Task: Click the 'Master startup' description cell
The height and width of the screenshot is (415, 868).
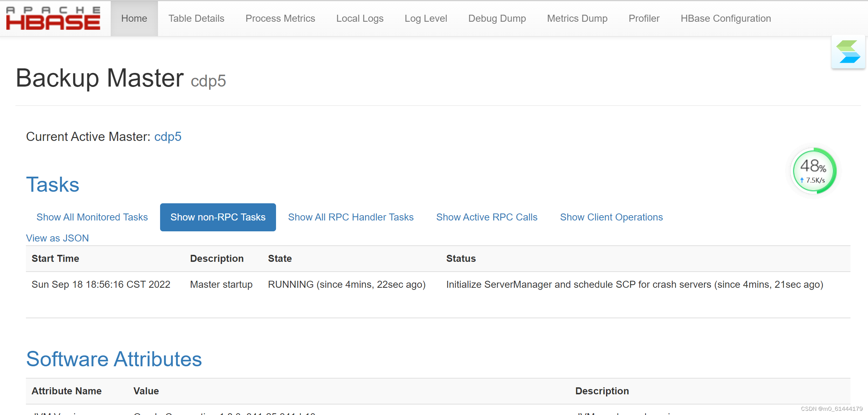Action: tap(221, 285)
